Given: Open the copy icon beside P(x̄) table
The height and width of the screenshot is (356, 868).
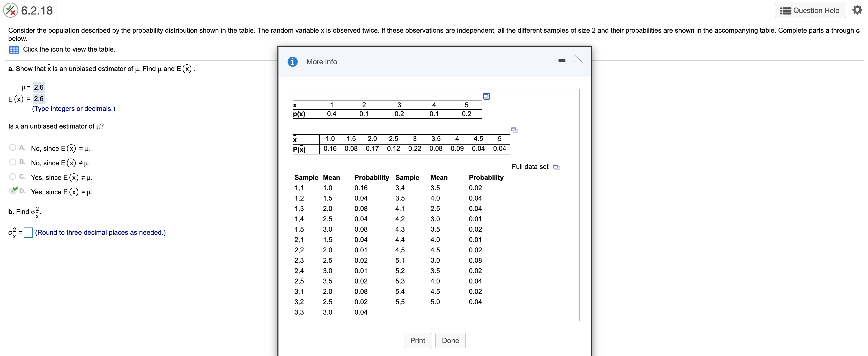Looking at the screenshot, I should (514, 130).
